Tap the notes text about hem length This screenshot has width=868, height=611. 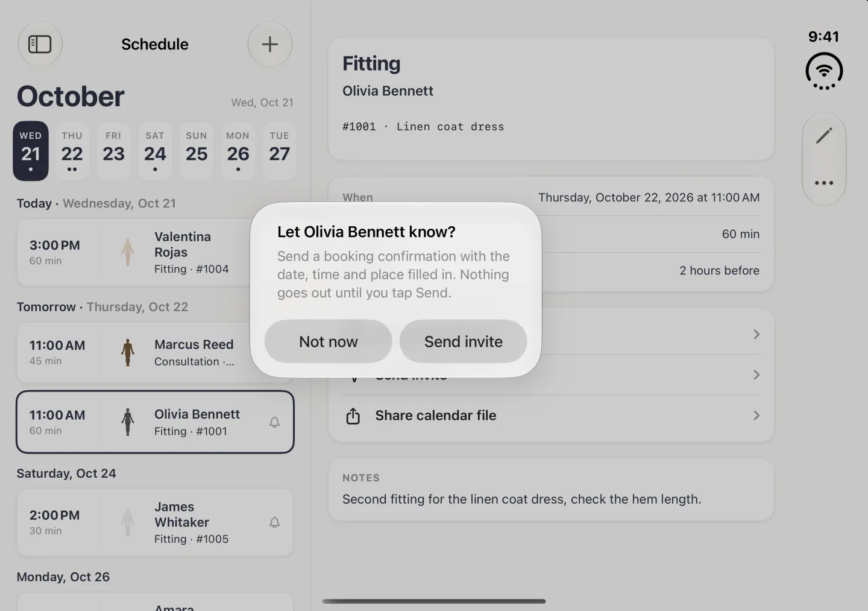pos(522,499)
